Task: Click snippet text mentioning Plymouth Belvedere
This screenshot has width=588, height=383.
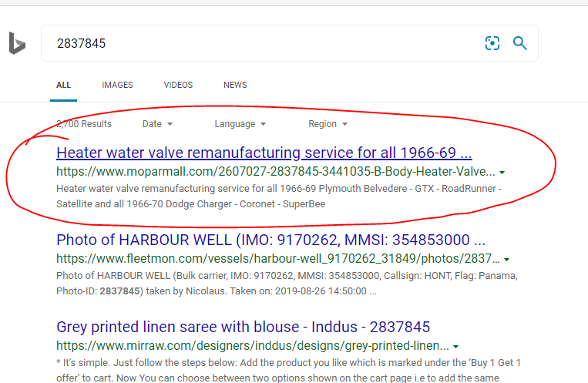Action: (x=279, y=197)
